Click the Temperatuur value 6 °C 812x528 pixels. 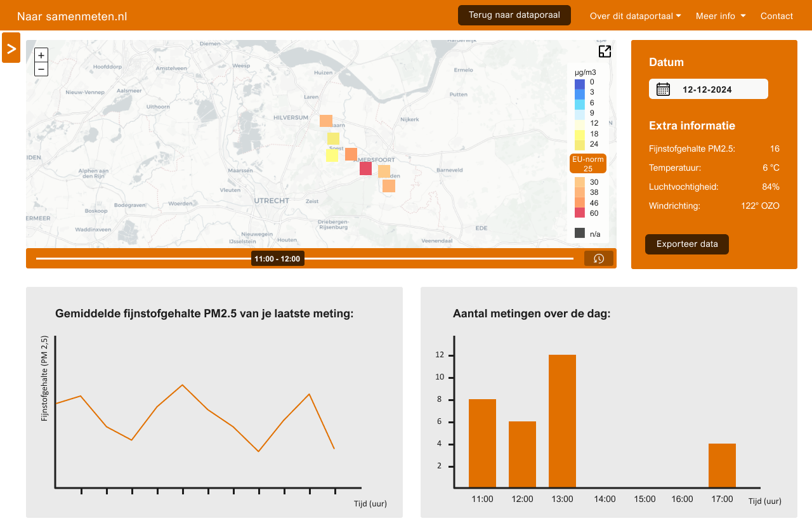tap(771, 168)
